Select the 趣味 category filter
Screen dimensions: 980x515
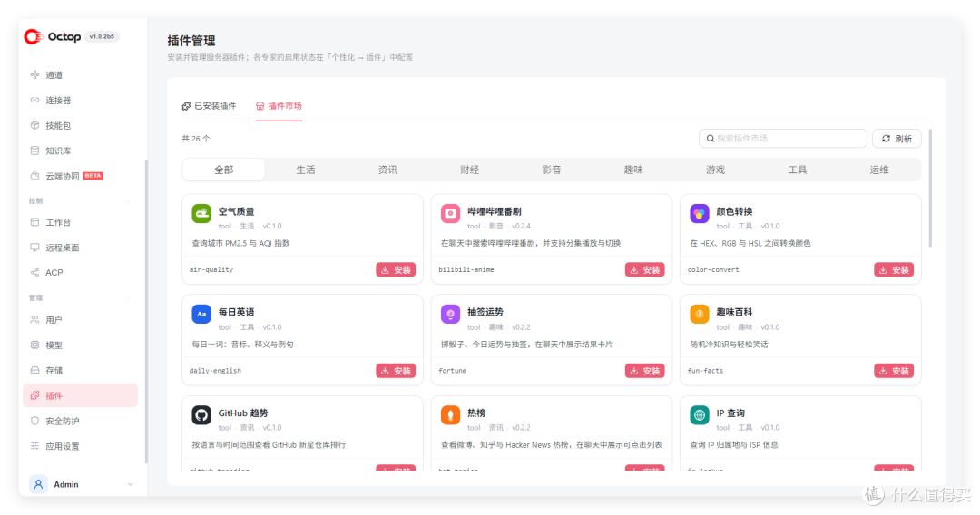click(633, 170)
